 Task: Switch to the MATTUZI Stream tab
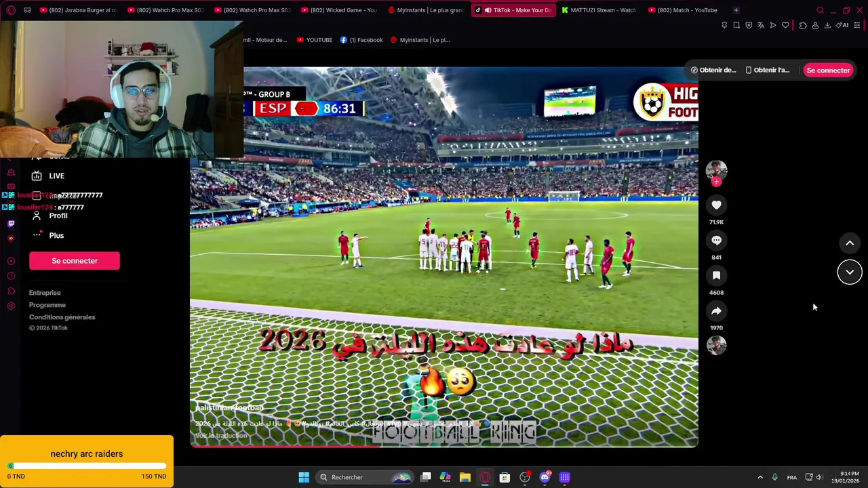[x=598, y=10]
